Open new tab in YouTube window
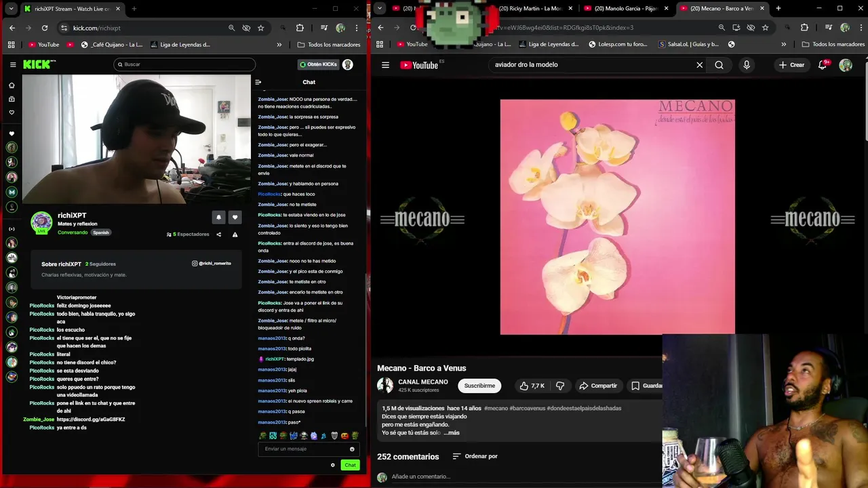868x488 pixels. point(778,9)
